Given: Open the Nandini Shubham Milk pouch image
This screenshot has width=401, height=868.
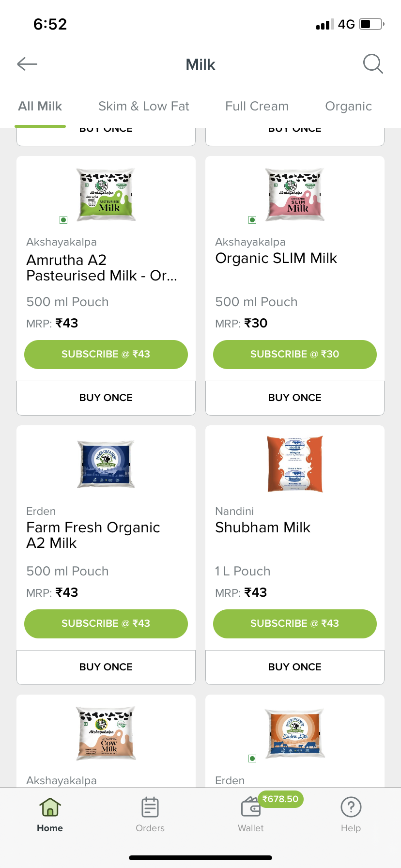Looking at the screenshot, I should pos(295,464).
